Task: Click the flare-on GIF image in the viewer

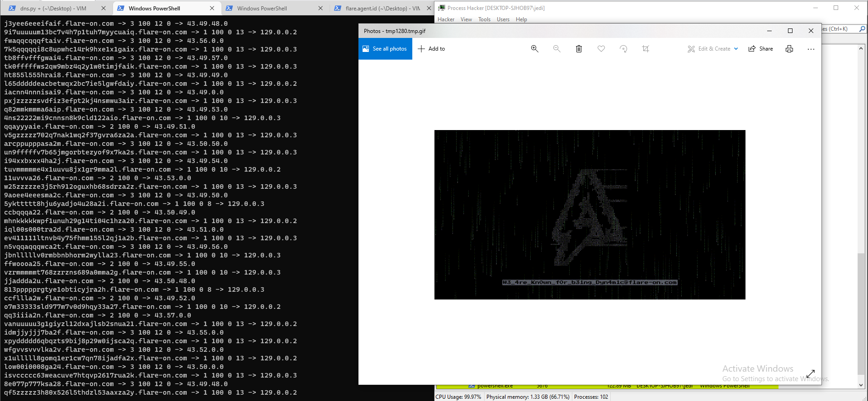Action: [x=590, y=214]
